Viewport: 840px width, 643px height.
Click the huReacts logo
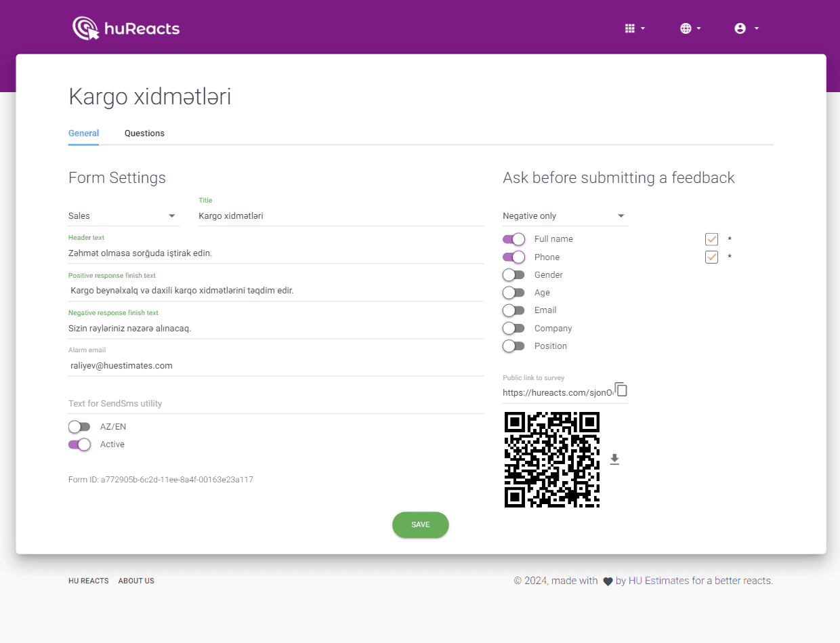(126, 28)
